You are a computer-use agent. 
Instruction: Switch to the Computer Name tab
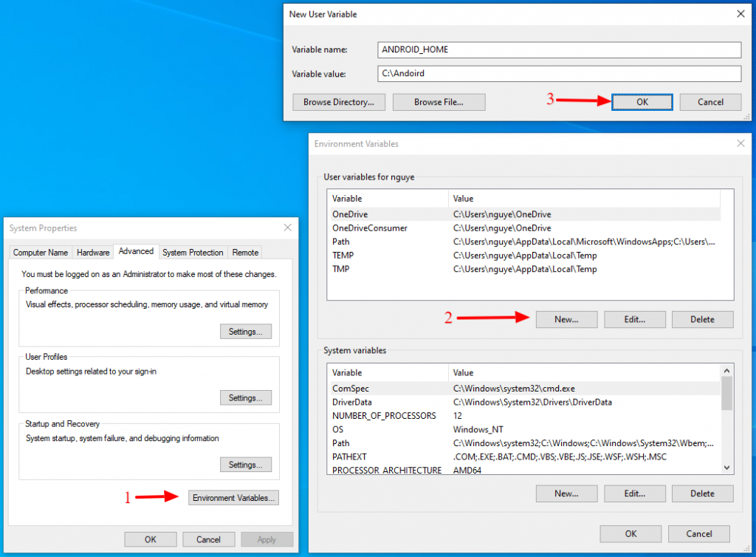[41, 253]
